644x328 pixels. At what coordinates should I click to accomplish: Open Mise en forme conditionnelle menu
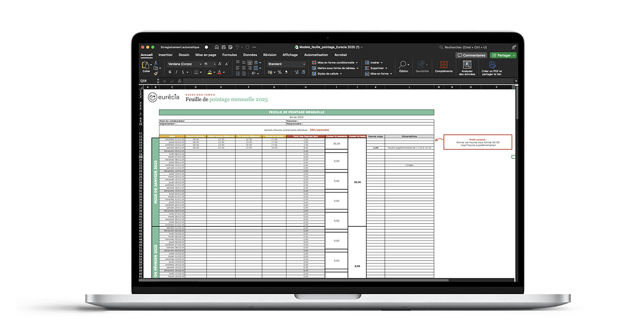coord(335,63)
